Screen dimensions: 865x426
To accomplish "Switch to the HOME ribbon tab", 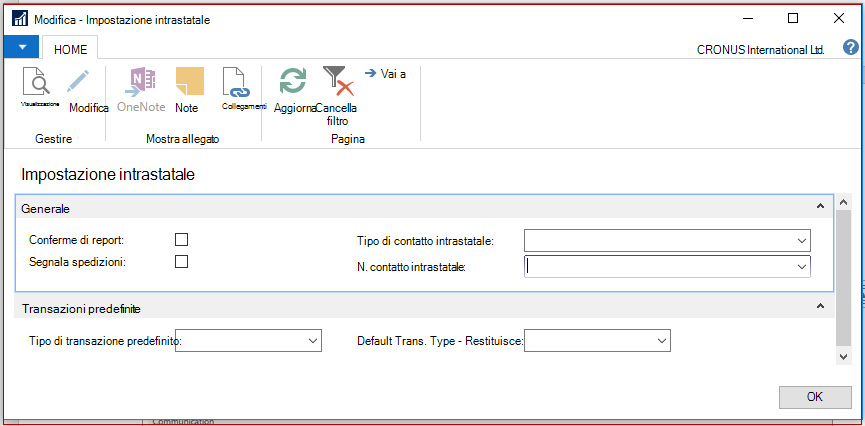I will coord(70,49).
